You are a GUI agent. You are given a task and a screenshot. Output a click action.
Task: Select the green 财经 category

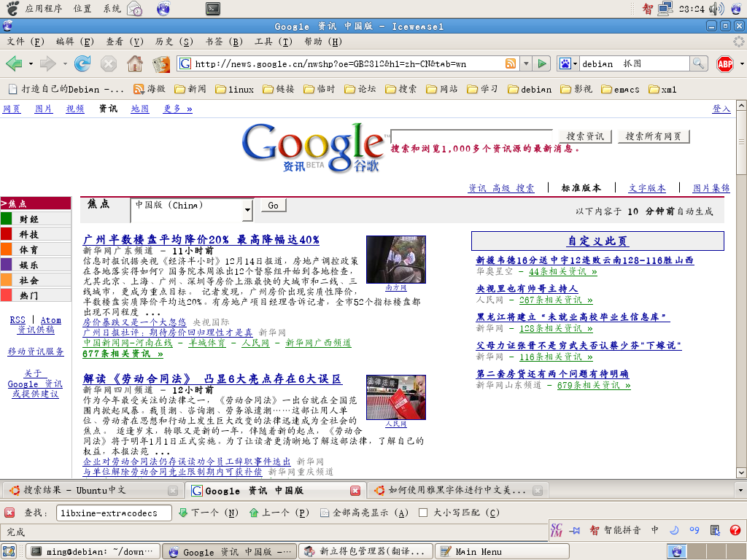pyautogui.click(x=36, y=219)
